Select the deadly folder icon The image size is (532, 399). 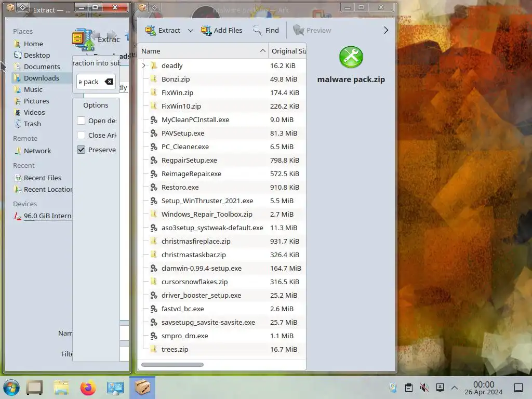[x=154, y=65]
